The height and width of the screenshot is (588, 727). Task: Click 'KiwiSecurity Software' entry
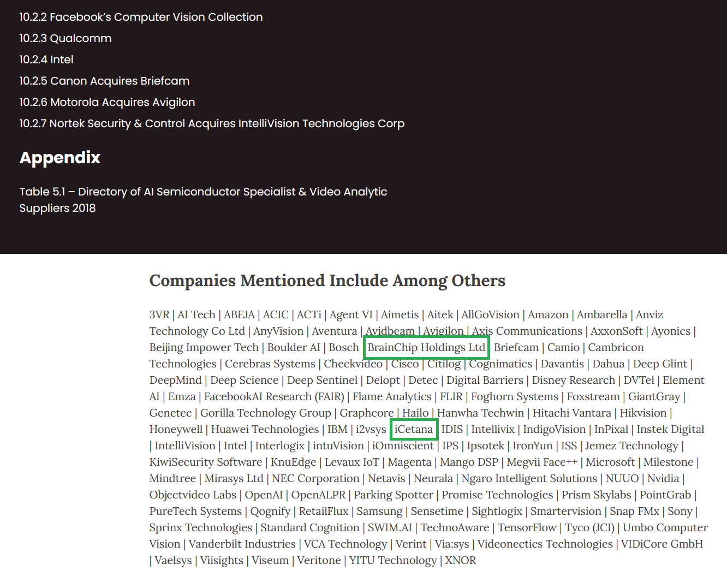click(x=206, y=462)
